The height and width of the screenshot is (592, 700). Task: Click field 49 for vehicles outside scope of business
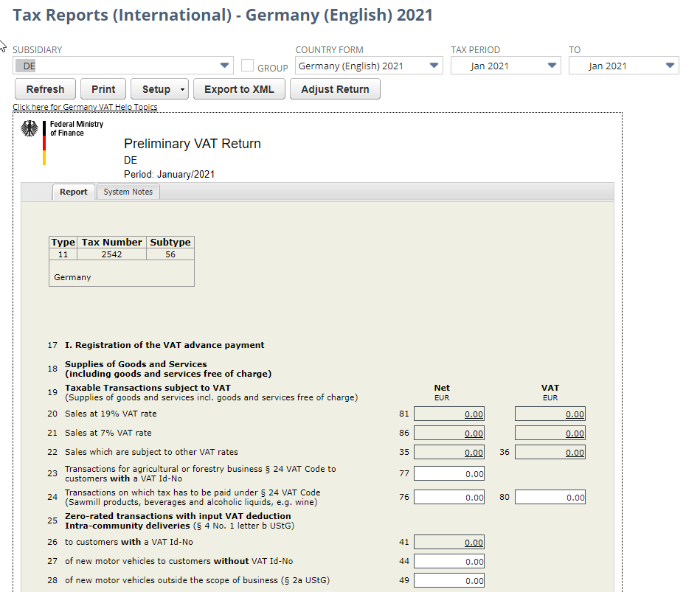click(x=448, y=580)
